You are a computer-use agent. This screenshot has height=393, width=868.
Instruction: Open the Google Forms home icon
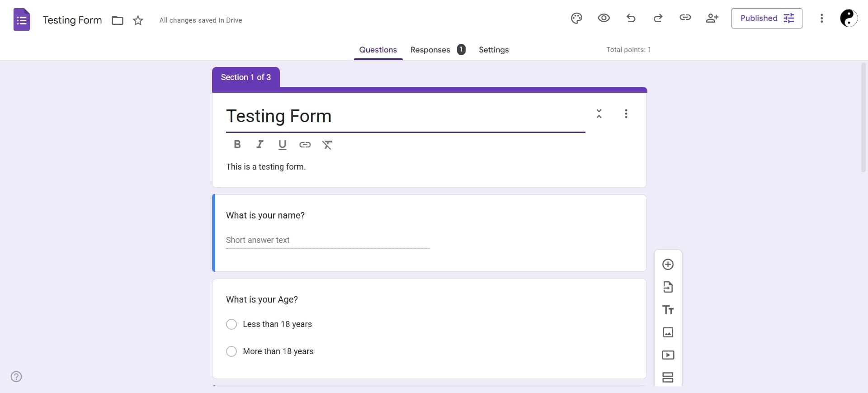coord(22,20)
